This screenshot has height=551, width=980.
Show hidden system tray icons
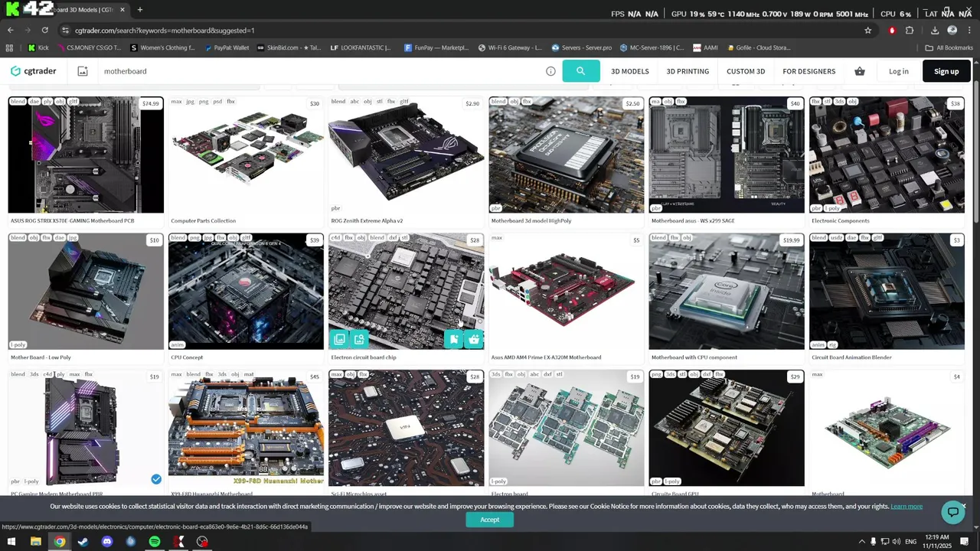[861, 542]
